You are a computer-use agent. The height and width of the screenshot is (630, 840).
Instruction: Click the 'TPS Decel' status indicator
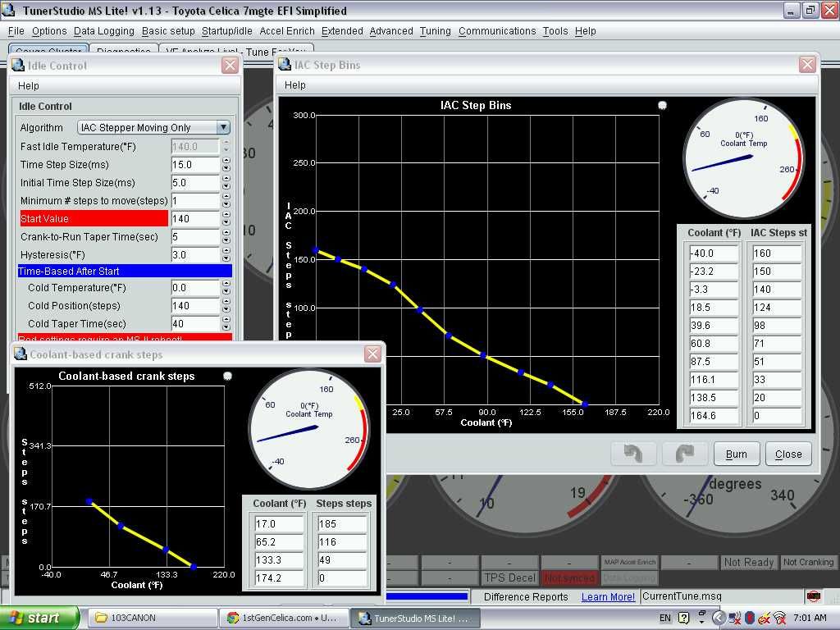(510, 578)
